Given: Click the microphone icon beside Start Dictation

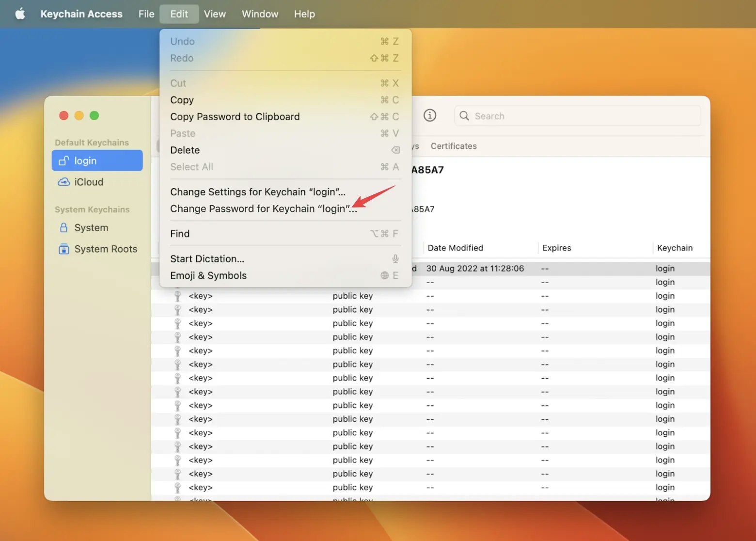Looking at the screenshot, I should (395, 259).
